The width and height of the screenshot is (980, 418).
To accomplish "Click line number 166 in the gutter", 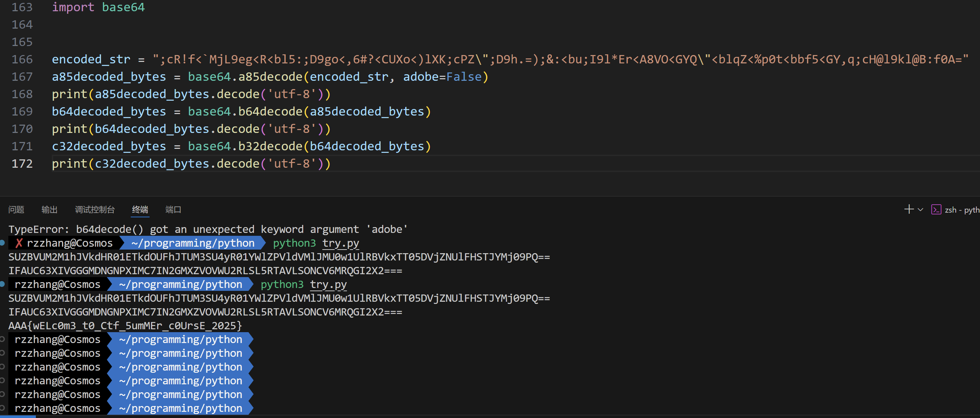I will 22,59.
